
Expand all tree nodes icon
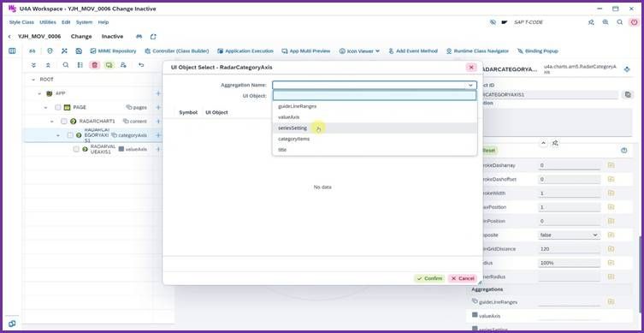point(33,65)
